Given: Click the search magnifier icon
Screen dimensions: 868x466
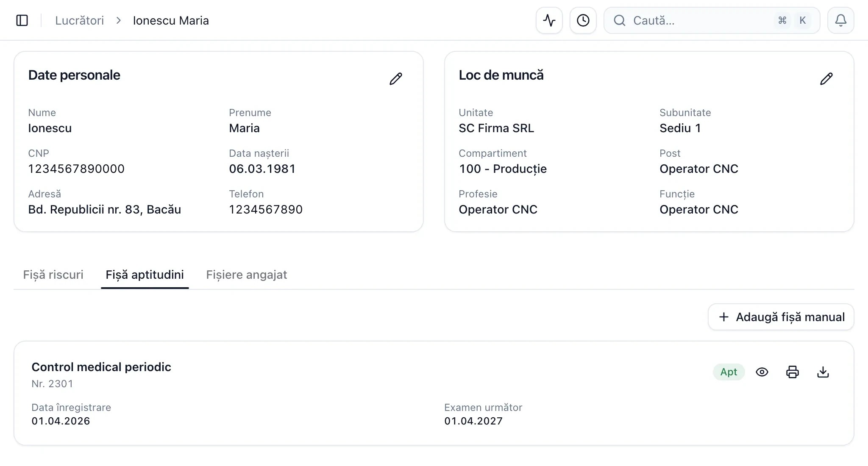Looking at the screenshot, I should point(620,20).
